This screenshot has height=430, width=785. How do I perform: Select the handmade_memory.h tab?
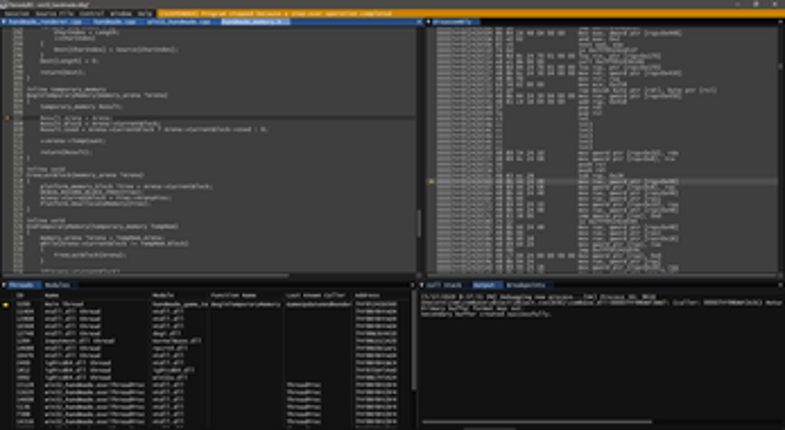click(x=250, y=21)
